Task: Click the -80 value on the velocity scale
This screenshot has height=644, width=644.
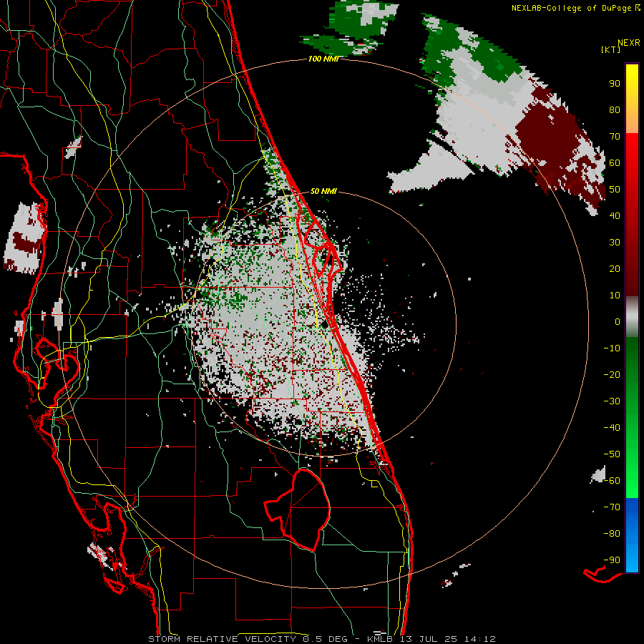Action: (x=612, y=534)
